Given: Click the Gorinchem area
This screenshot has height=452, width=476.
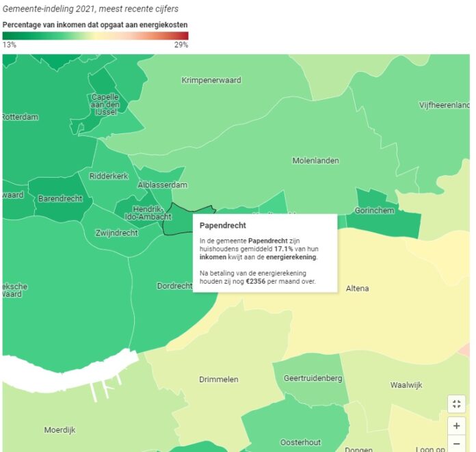Looking at the screenshot, I should click(375, 211).
